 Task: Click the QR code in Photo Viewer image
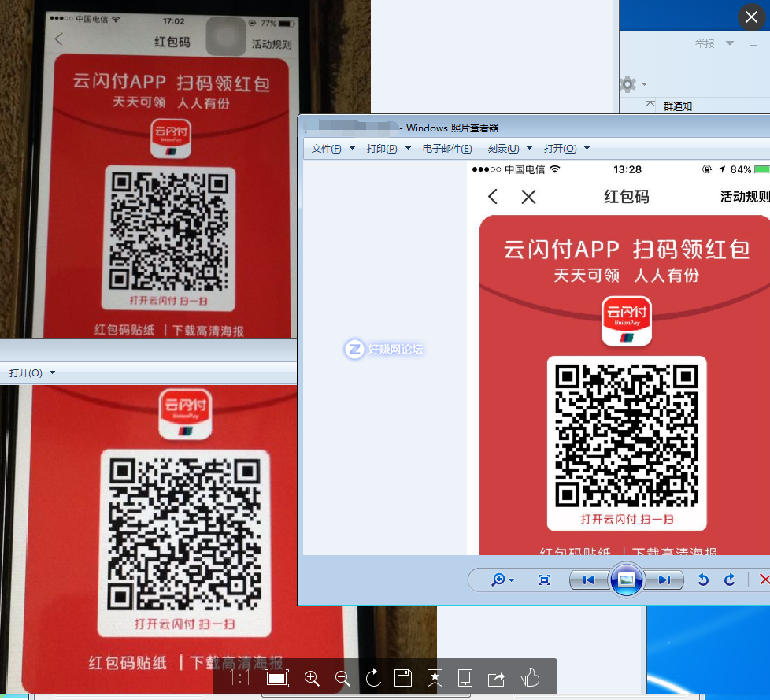point(627,435)
